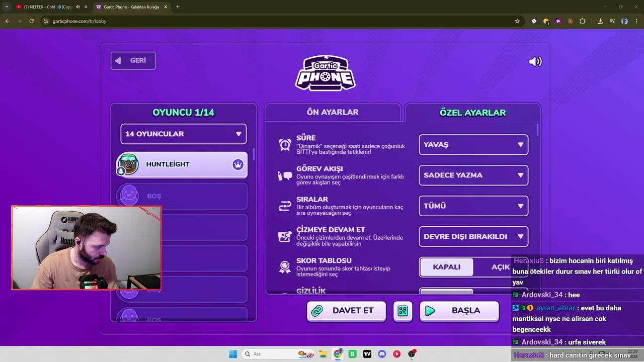Open the GÖREV AKIŞI dropdown SADECE YAZMA
Viewport: 644px width, 362px height.
coord(473,175)
